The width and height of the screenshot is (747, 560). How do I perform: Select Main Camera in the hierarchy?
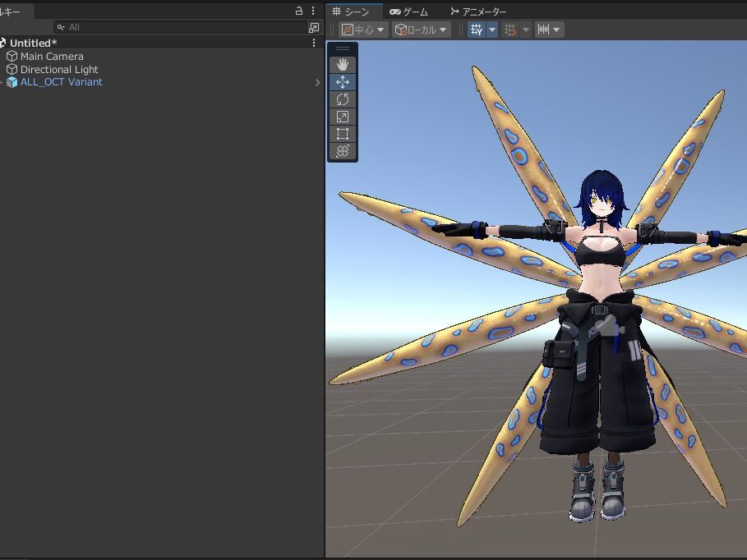[x=52, y=57]
